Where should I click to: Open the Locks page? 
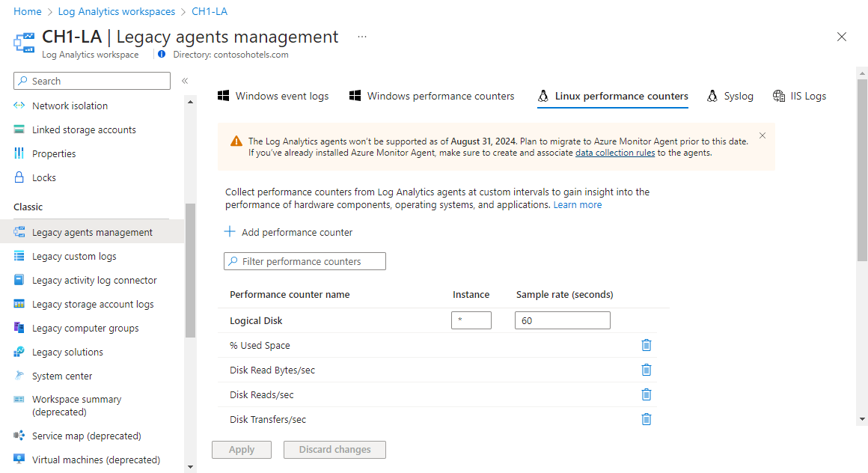[x=43, y=177]
